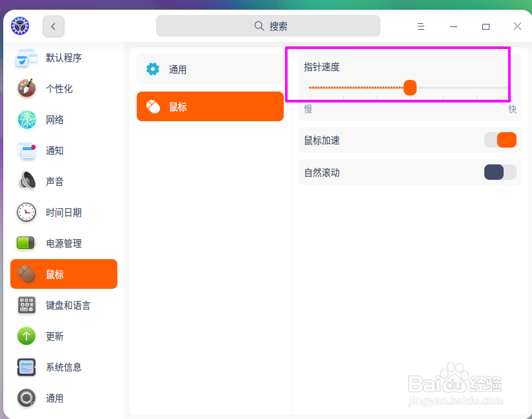
Task: Click the 自然滚动 label text
Action: pos(322,172)
